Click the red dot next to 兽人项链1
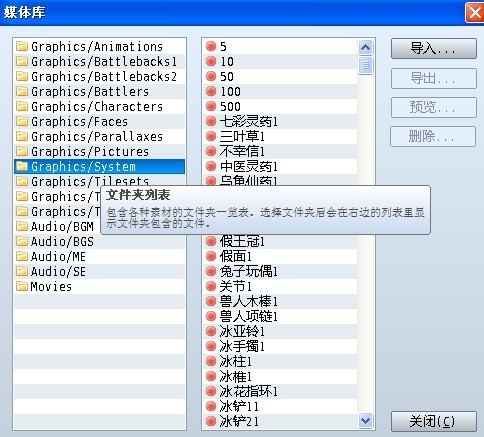Screen dimensions: 484x437 tap(211, 316)
